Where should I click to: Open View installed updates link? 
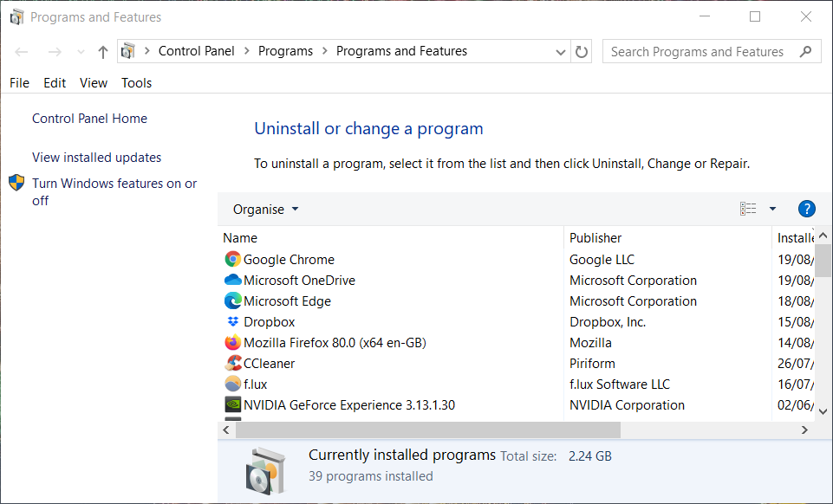click(x=96, y=158)
